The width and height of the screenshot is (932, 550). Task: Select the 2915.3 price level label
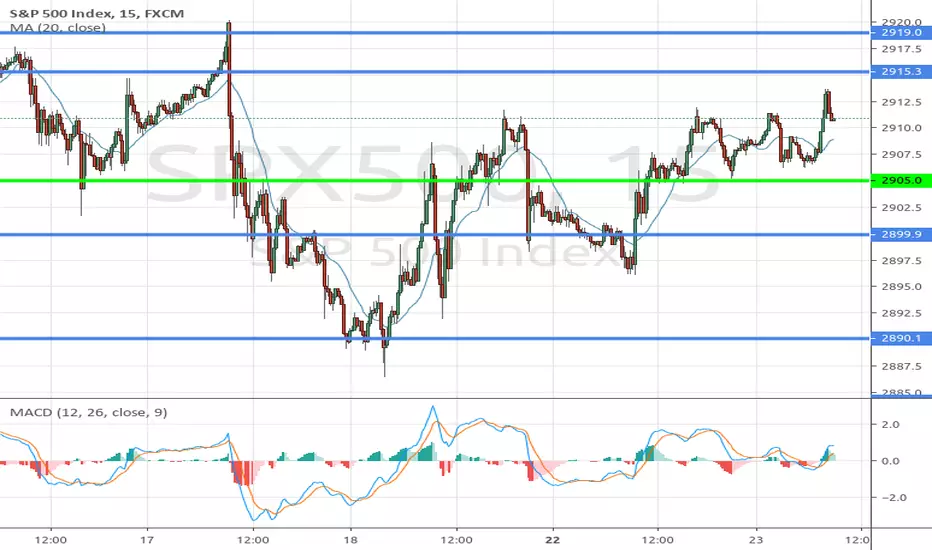[x=901, y=71]
